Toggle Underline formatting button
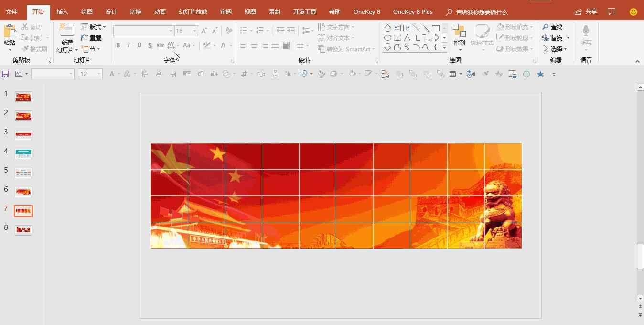The image size is (644, 325). (139, 45)
